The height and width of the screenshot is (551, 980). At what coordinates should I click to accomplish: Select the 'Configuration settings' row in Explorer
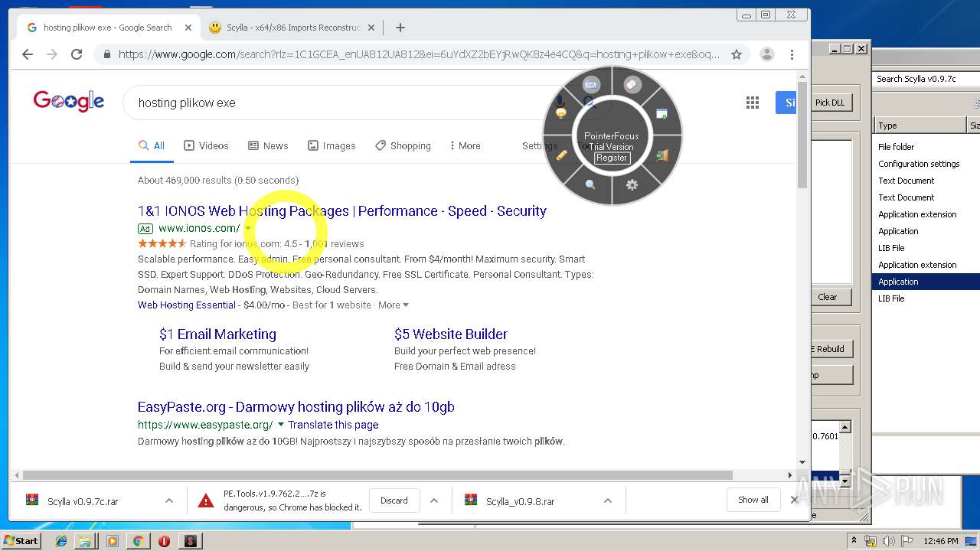926,164
